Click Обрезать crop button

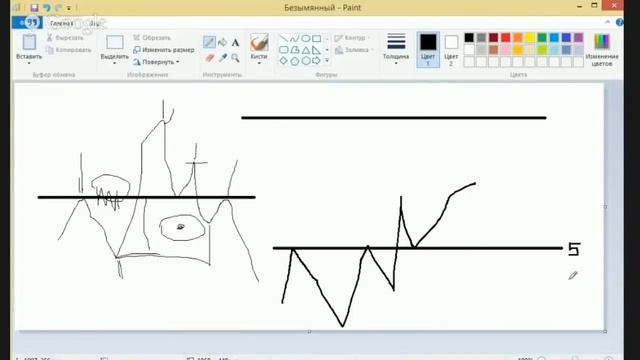coord(152,38)
